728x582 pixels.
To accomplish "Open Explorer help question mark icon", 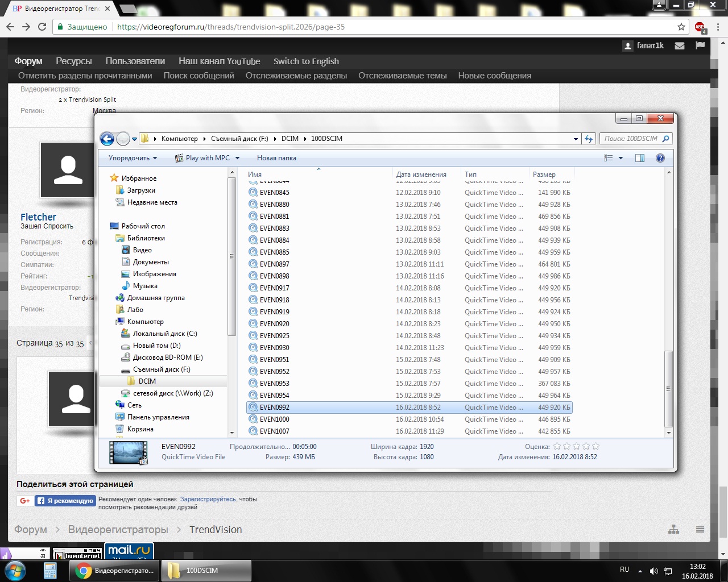I will pyautogui.click(x=660, y=158).
